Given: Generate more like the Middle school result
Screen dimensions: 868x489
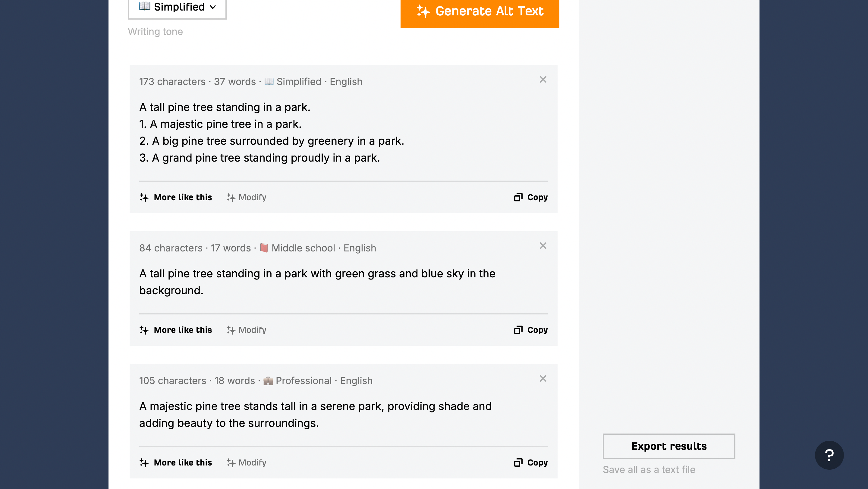Looking at the screenshot, I should [176, 330].
